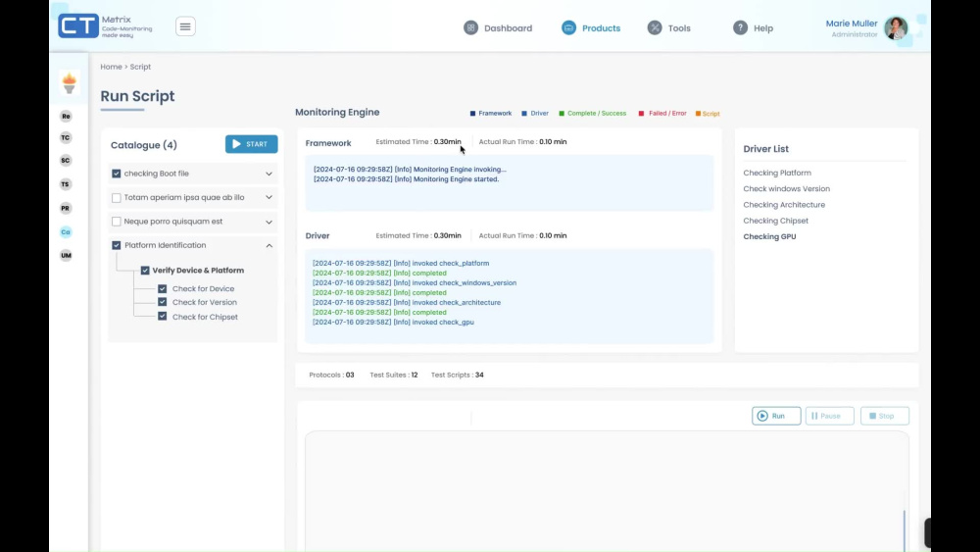Click the Script breadcrumb
980x552 pixels.
[140, 67]
